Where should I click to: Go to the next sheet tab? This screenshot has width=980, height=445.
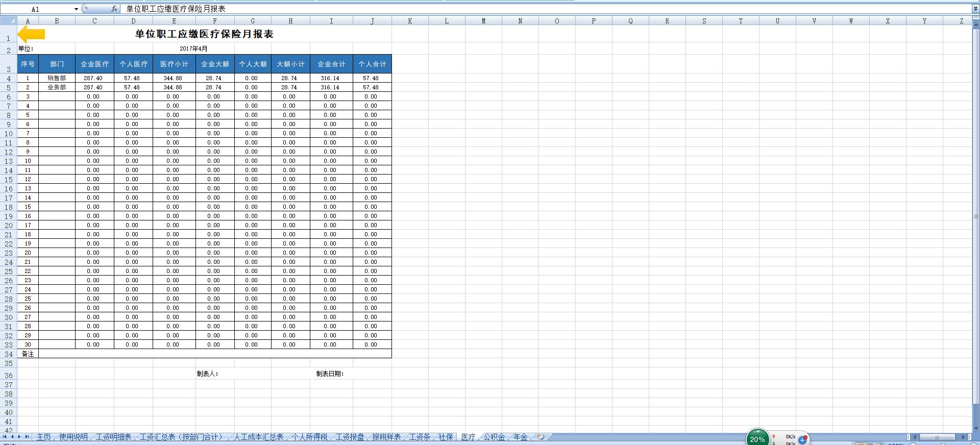coord(19,437)
